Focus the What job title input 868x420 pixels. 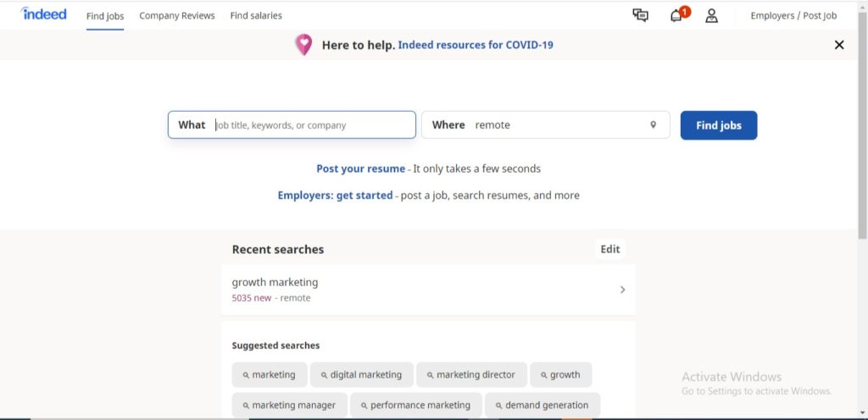[x=292, y=124]
